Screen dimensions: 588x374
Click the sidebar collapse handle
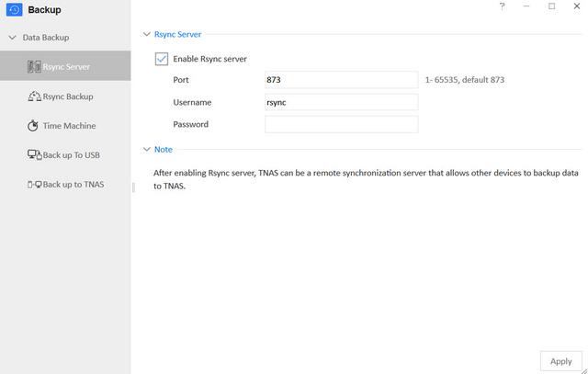click(133, 187)
